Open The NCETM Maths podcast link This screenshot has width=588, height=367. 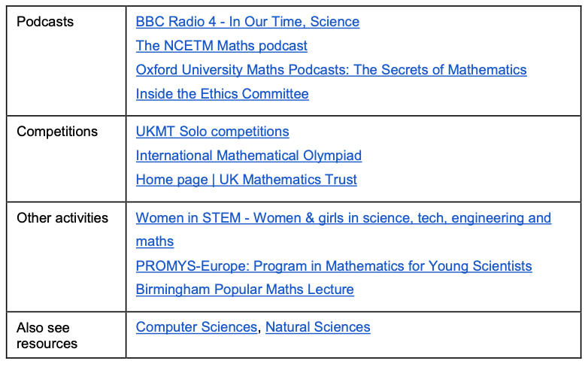click(x=221, y=46)
